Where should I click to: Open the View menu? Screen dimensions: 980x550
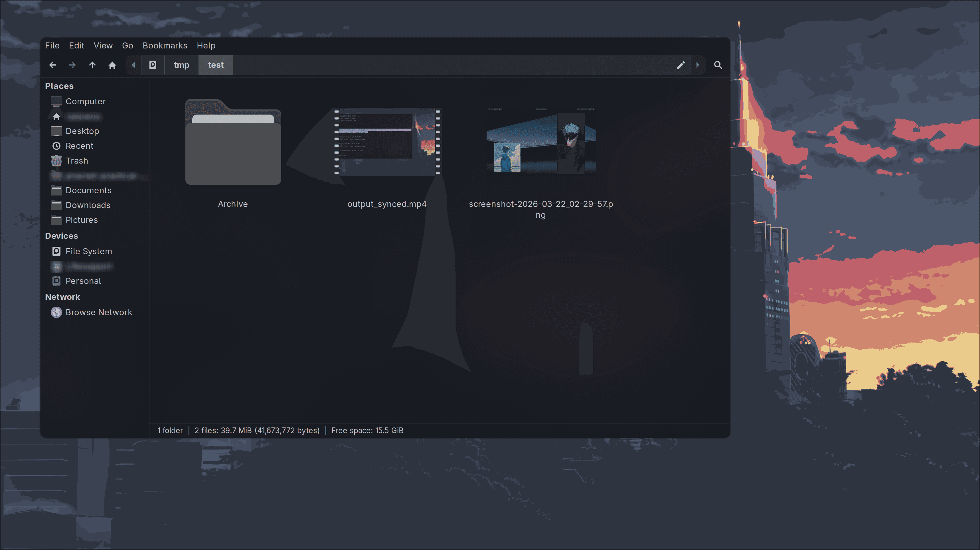103,45
